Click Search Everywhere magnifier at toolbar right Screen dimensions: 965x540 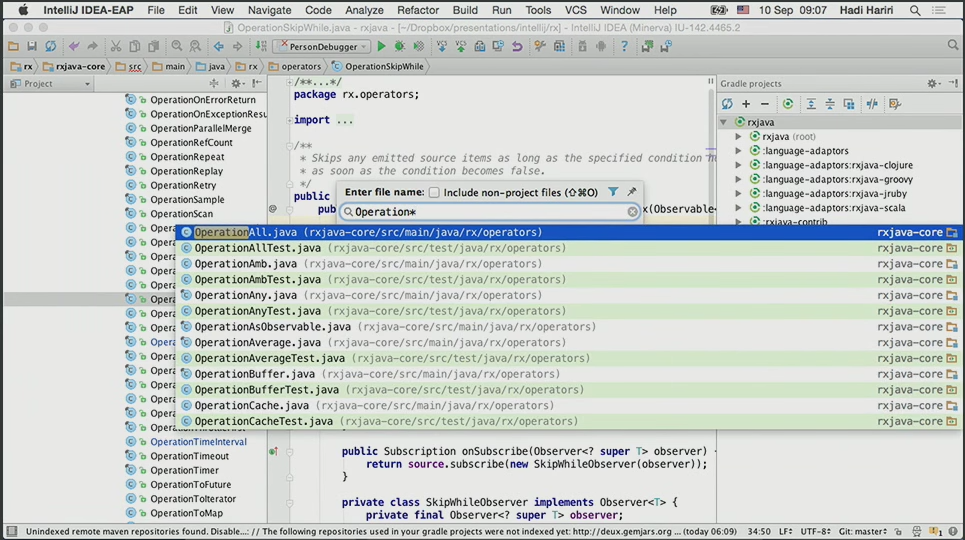(953, 45)
